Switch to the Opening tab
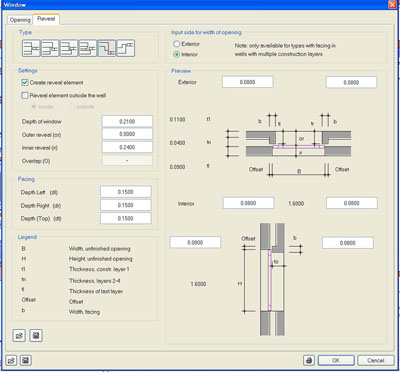The height and width of the screenshot is (372, 400). click(x=20, y=20)
